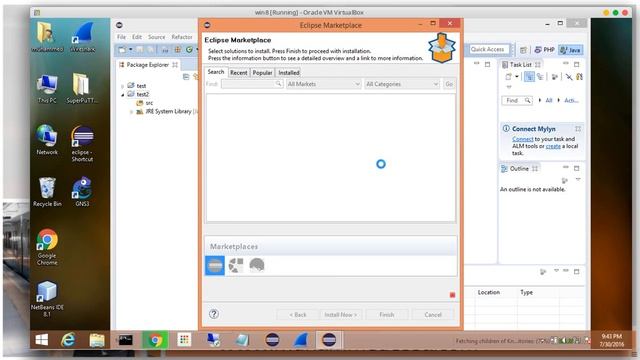Click the Open Perspective icon in Eclipse

coord(523,50)
